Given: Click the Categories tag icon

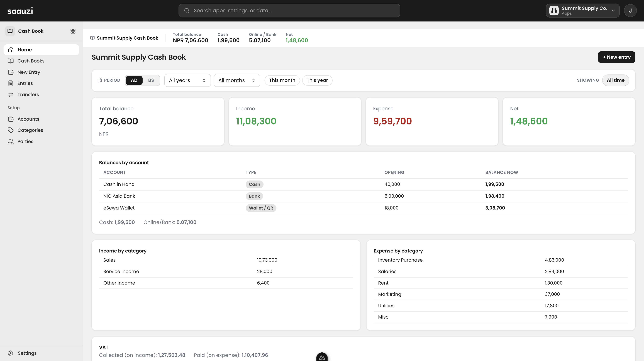Looking at the screenshot, I should (11, 130).
